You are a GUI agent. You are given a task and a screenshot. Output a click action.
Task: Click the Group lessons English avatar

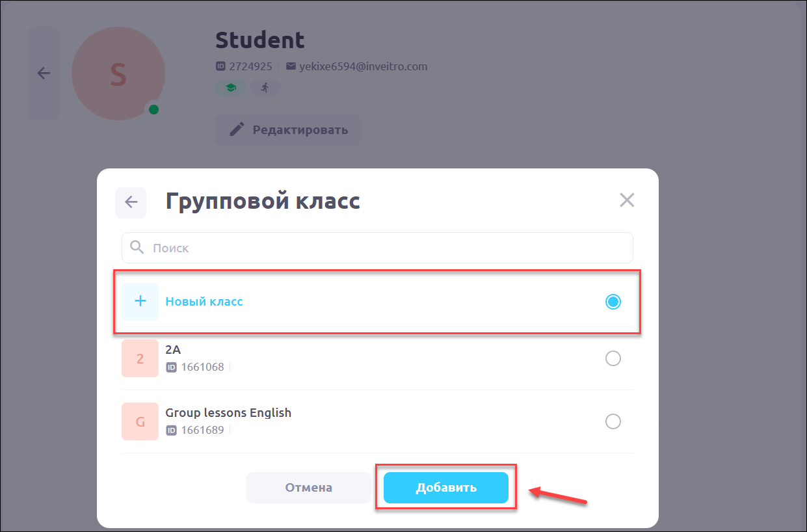140,421
